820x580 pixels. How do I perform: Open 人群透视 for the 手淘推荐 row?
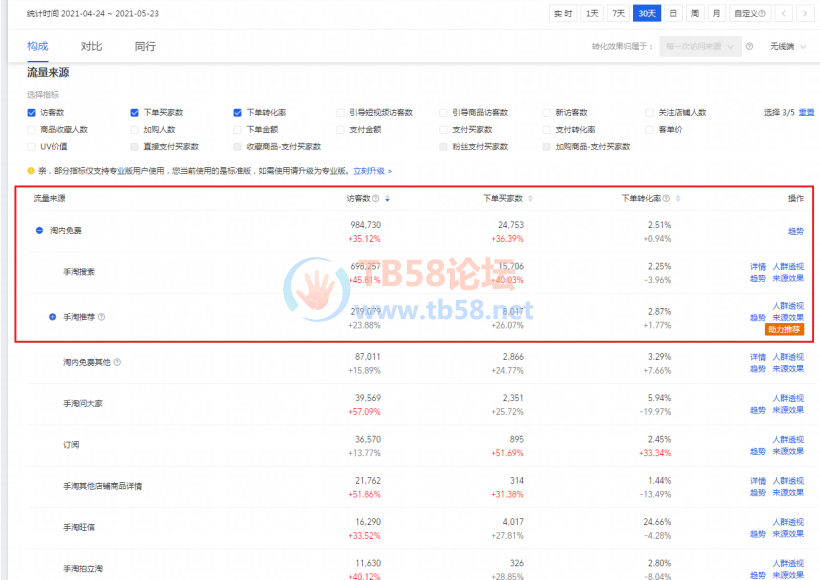pyautogui.click(x=788, y=306)
